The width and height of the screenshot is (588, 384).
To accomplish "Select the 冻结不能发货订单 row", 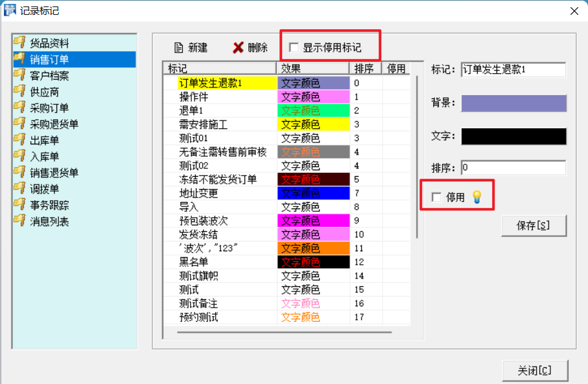I will coord(287,179).
